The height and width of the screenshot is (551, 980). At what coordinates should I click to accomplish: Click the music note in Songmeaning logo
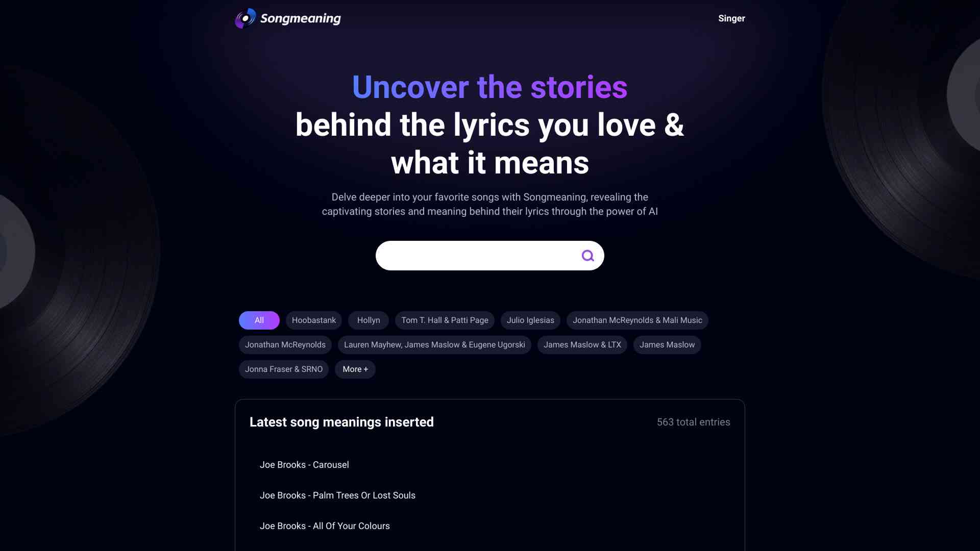point(246,17)
